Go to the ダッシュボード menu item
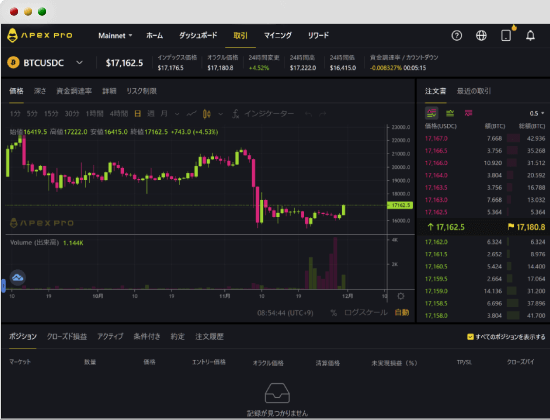Screen dimensions: 550x420 point(198,35)
